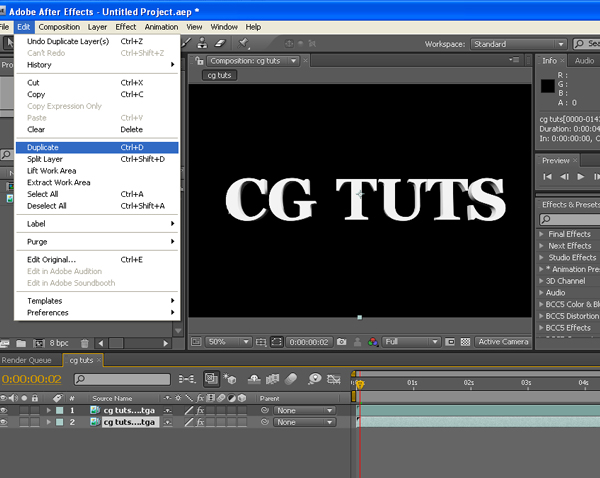This screenshot has height=478, width=600.
Task: Hide layer 1 using its eye icon
Action: [4, 410]
